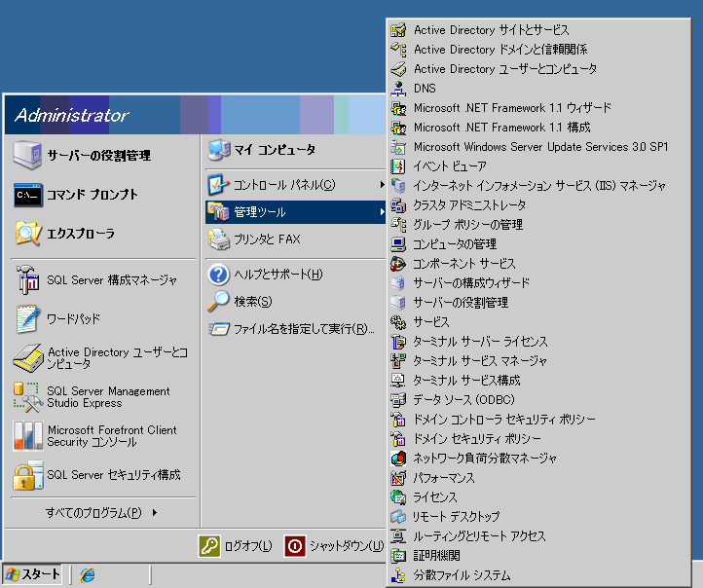Click ログオフ button
Viewport: 703px width, 588px height.
click(x=236, y=546)
